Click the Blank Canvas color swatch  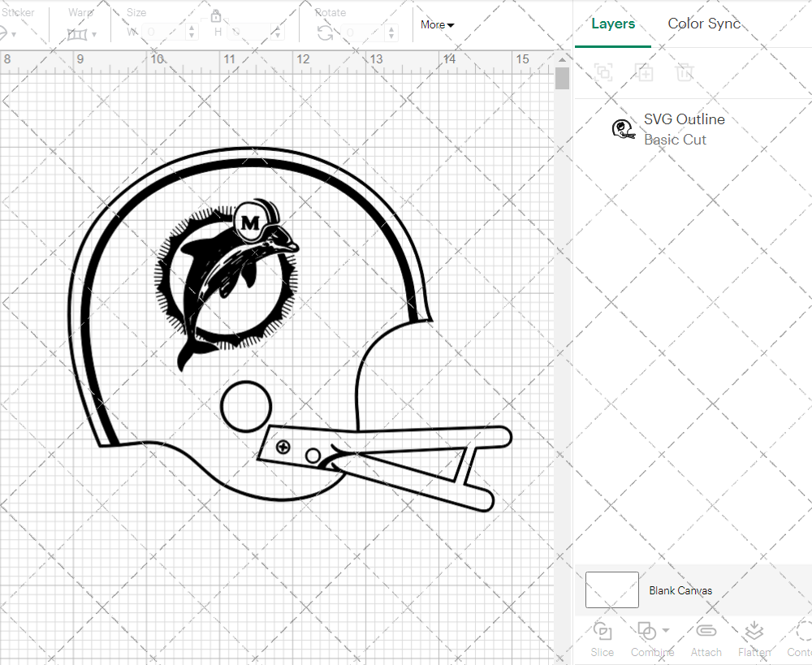611,590
